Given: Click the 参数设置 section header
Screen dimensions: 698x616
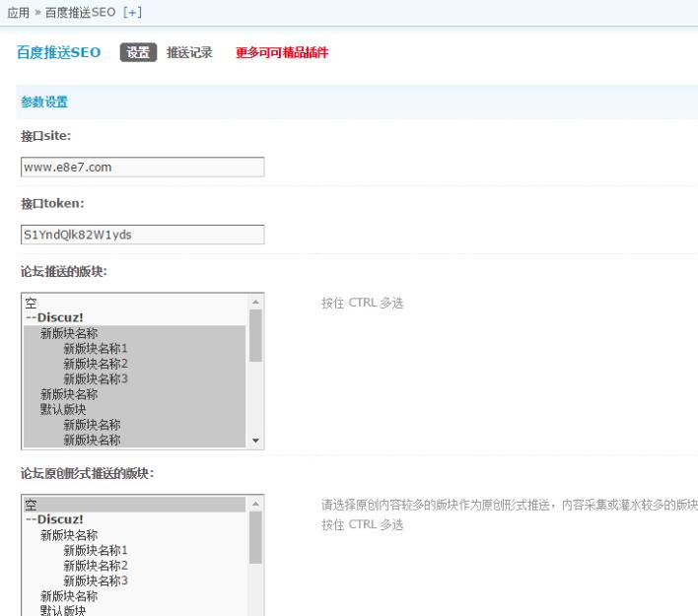Looking at the screenshot, I should (44, 102).
